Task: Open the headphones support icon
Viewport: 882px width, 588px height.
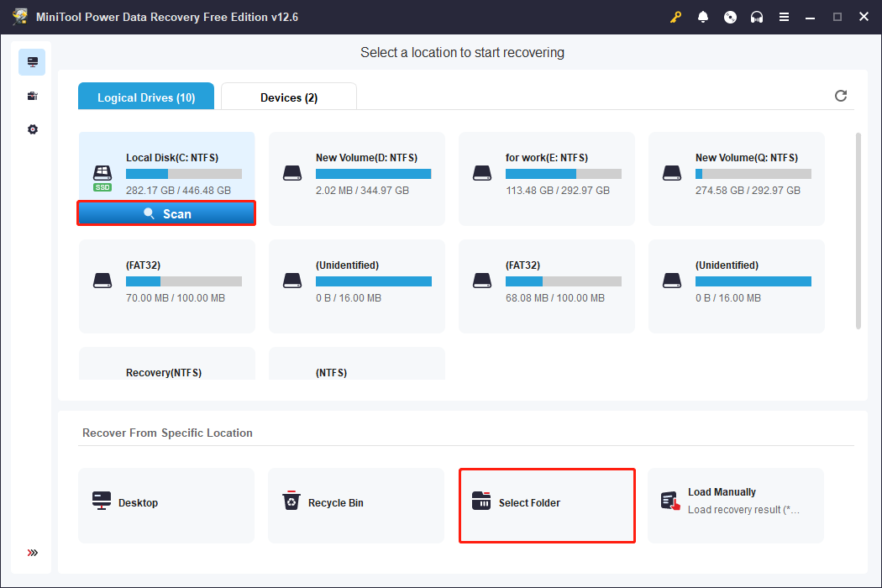Action: click(x=757, y=17)
